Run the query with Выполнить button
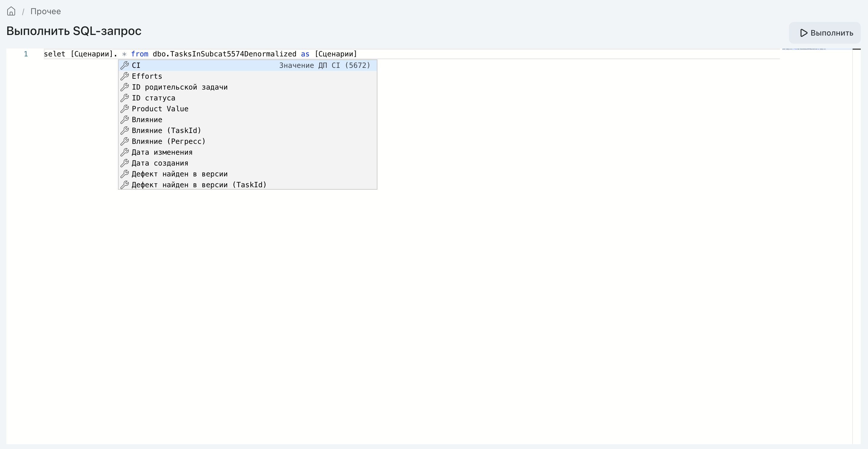Viewport: 868px width, 449px height. click(x=825, y=33)
